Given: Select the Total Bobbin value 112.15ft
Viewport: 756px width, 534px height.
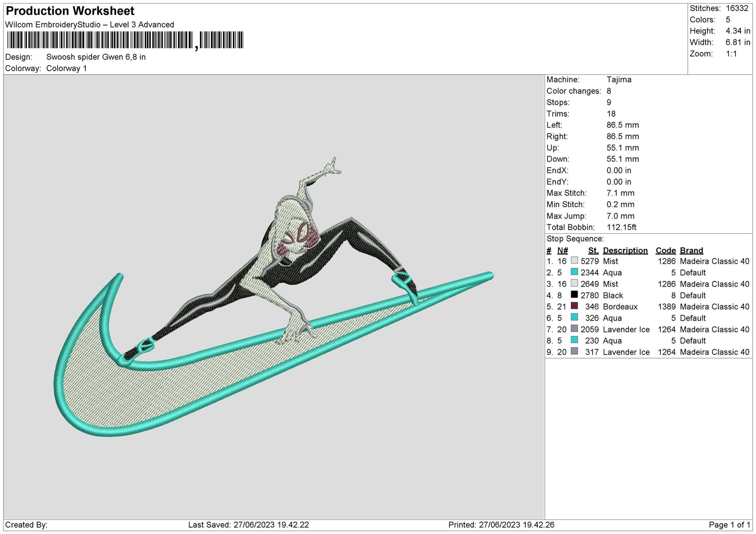Looking at the screenshot, I should [x=622, y=227].
